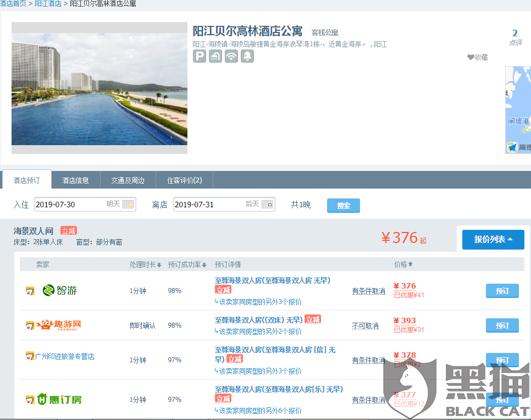Book the 广州印迹 room at ¥378
This screenshot has width=531, height=420.
click(x=502, y=360)
